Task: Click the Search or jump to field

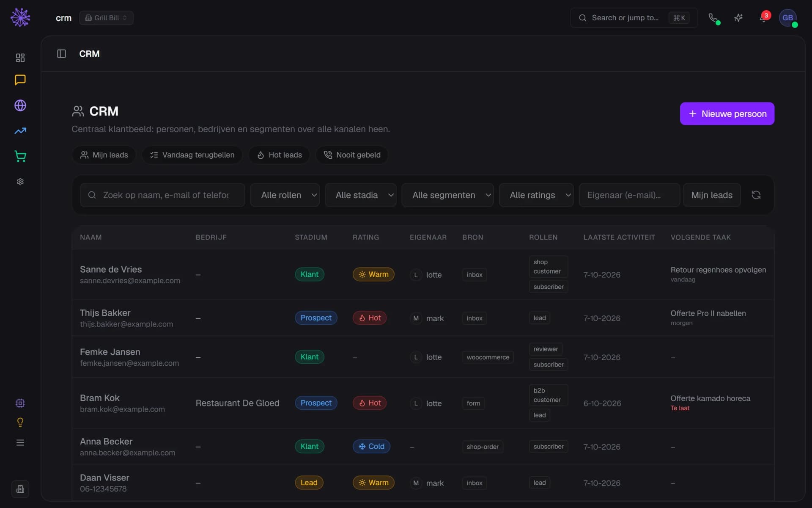Action: (x=634, y=18)
